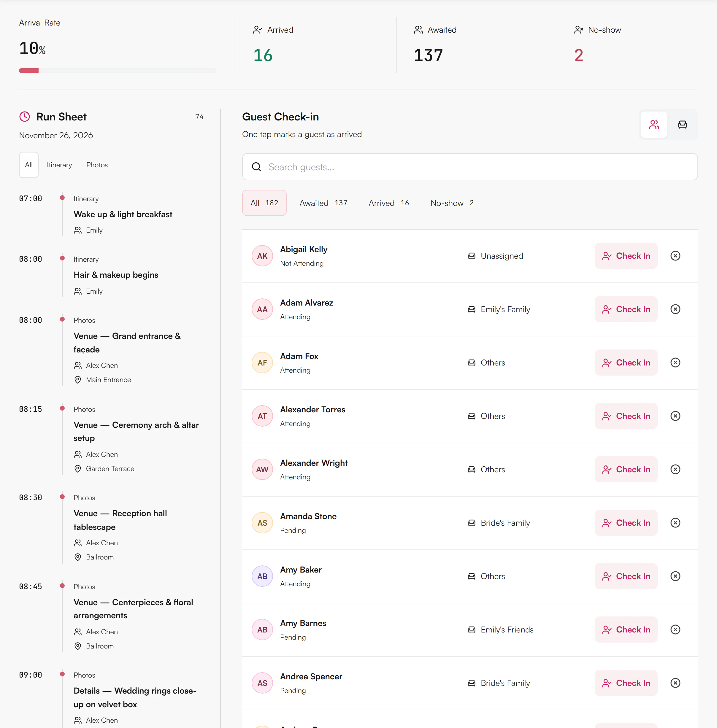717x728 pixels.
Task: Focus the Search guests field
Action: pyautogui.click(x=469, y=167)
